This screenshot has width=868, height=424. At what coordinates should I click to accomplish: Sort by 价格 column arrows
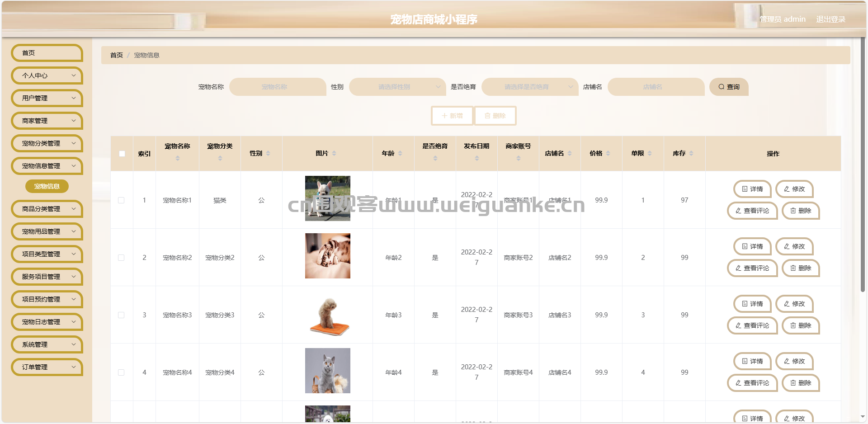608,154
